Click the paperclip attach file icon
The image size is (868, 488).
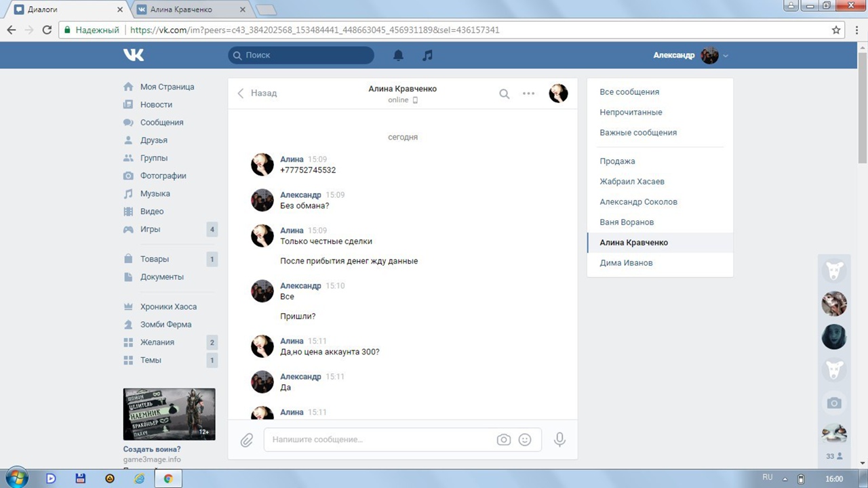(247, 440)
